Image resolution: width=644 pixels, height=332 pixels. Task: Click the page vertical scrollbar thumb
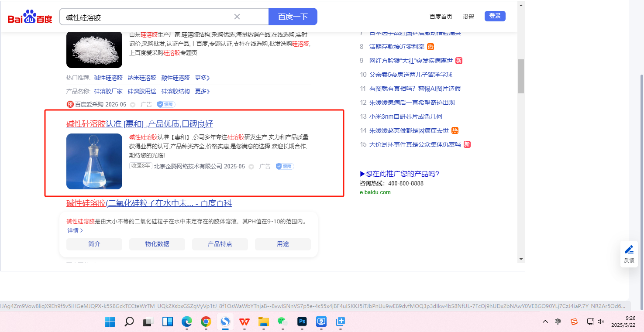click(520, 76)
